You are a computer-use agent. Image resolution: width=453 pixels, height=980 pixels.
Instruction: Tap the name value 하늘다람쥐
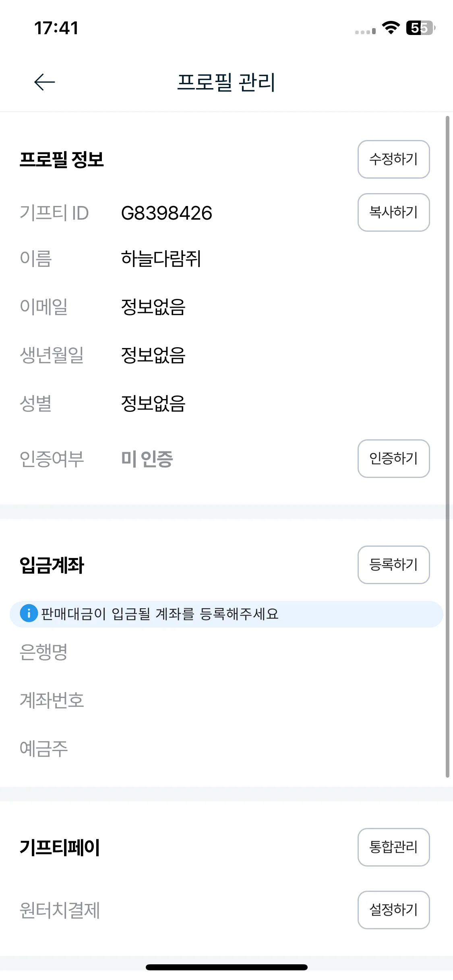161,258
